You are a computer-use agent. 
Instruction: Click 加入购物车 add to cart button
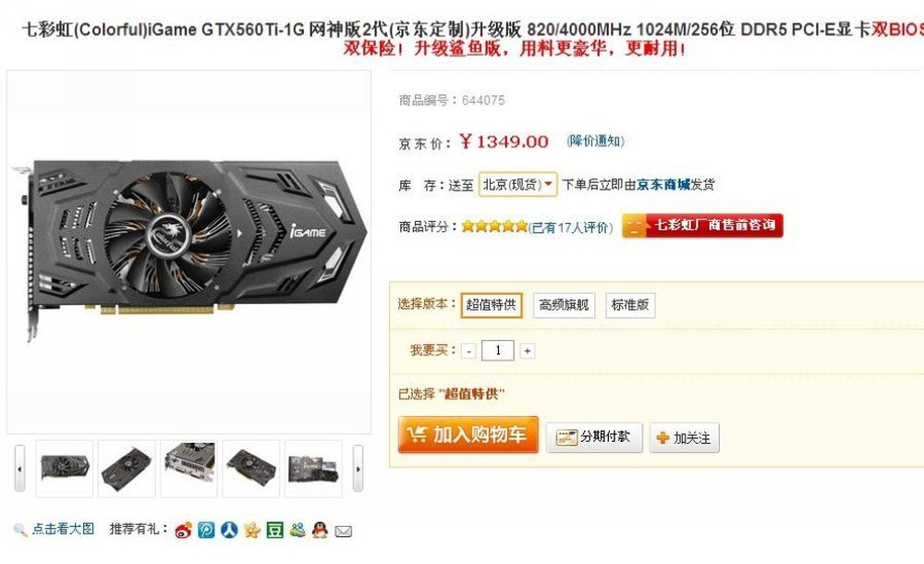click(468, 435)
